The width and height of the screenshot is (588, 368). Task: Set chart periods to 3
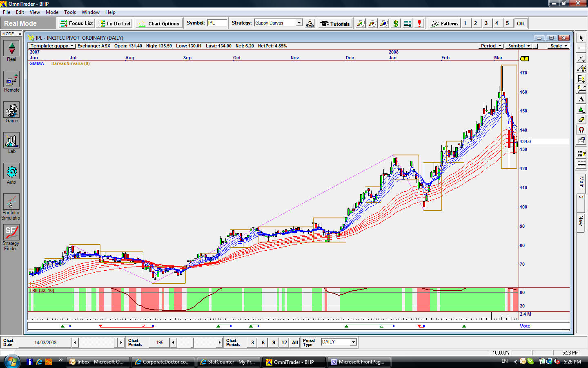point(252,343)
